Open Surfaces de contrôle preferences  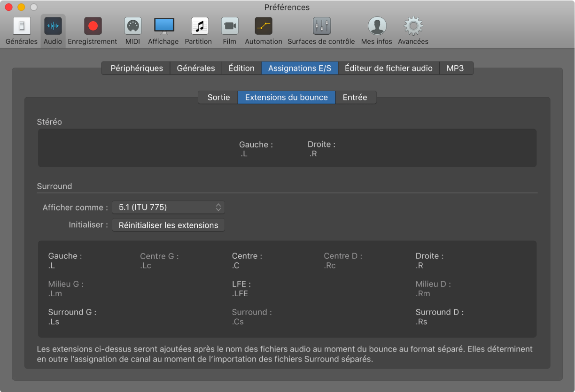tap(321, 26)
